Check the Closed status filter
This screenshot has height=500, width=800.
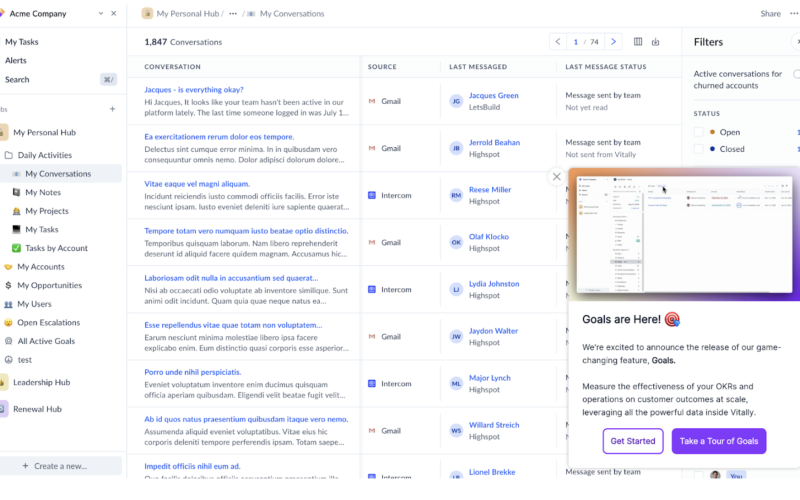pos(700,149)
